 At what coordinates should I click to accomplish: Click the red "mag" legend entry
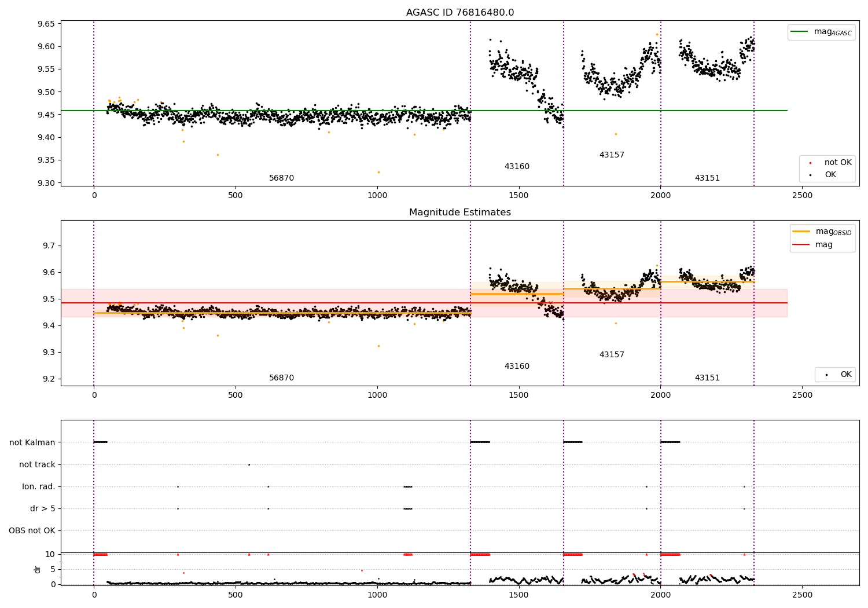point(812,245)
